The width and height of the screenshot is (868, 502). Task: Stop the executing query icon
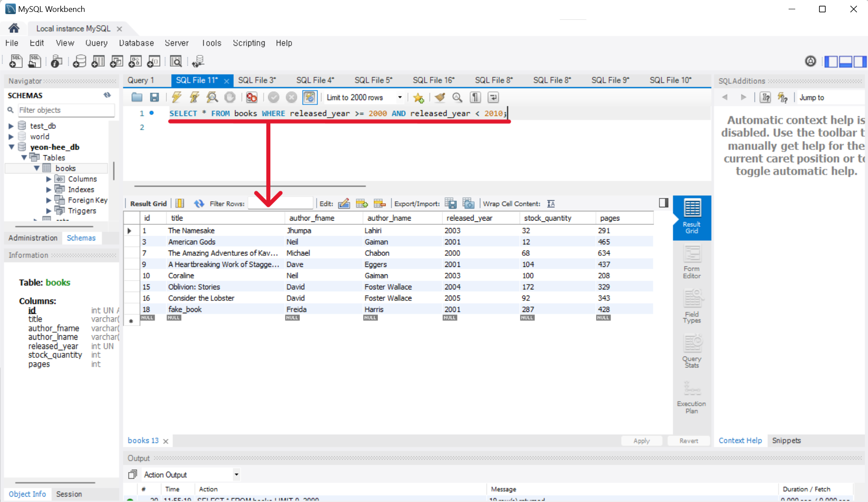pyautogui.click(x=230, y=97)
